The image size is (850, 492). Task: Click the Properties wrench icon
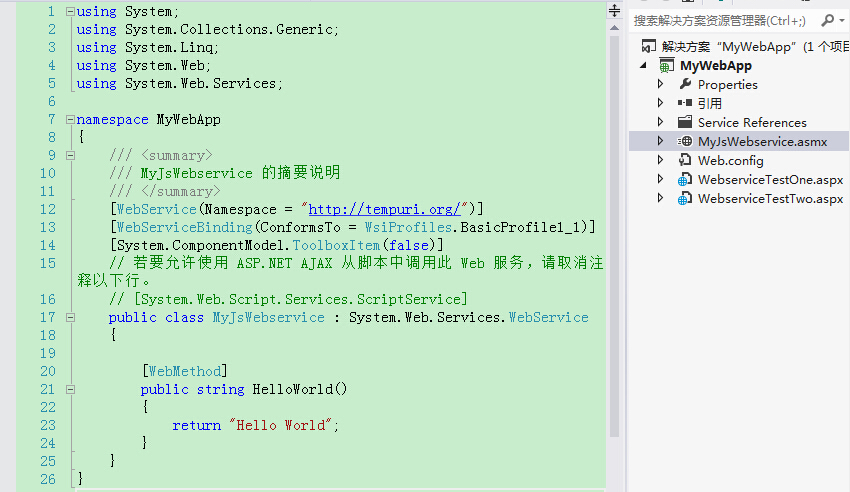(685, 84)
